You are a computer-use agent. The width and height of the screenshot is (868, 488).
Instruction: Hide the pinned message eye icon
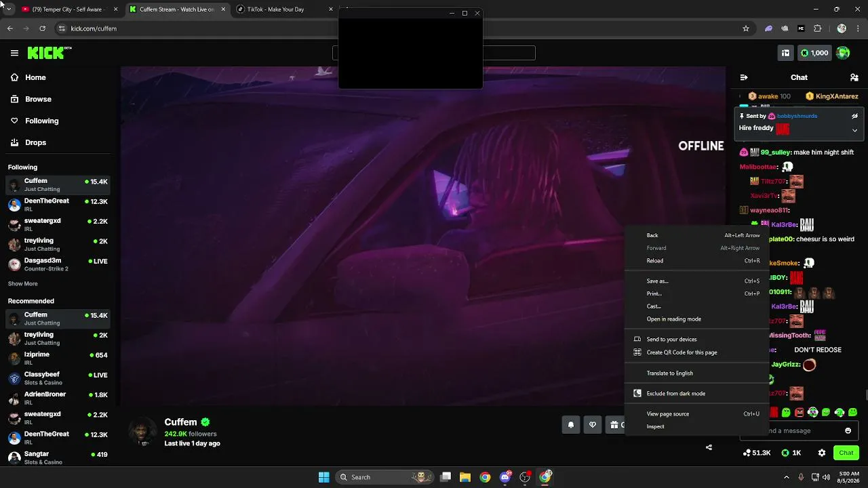click(x=854, y=116)
